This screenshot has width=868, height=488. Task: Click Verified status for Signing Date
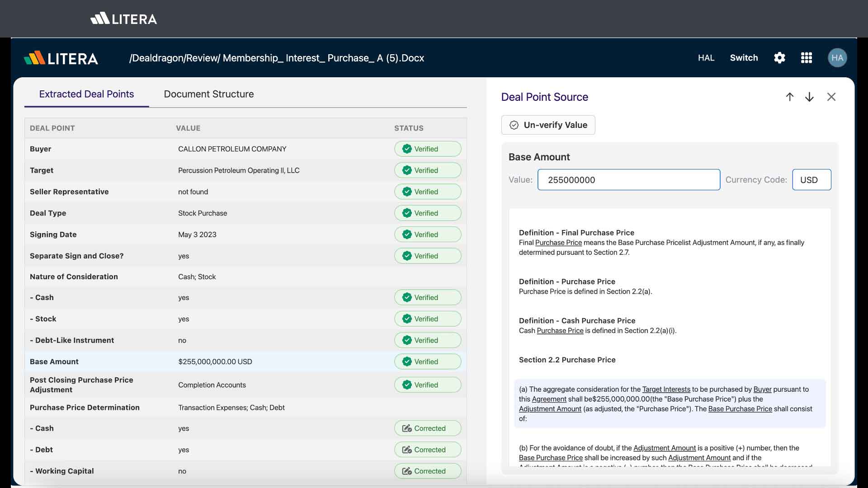pos(428,235)
